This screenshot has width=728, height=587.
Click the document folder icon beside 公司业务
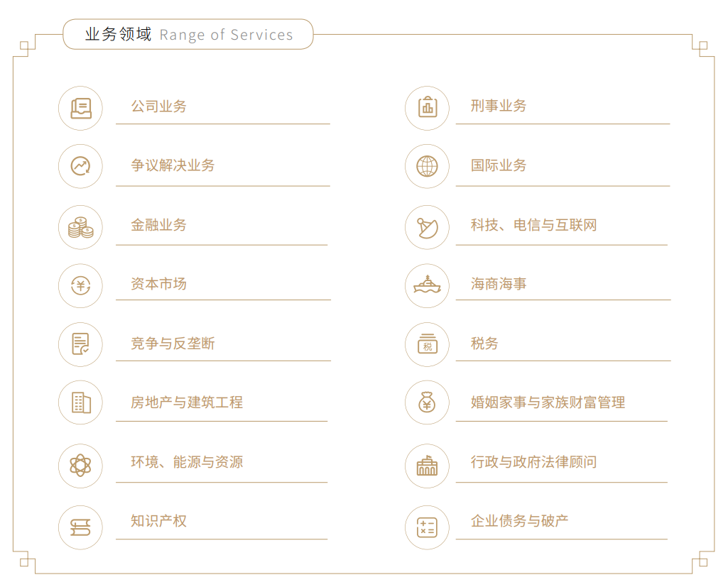coord(80,108)
